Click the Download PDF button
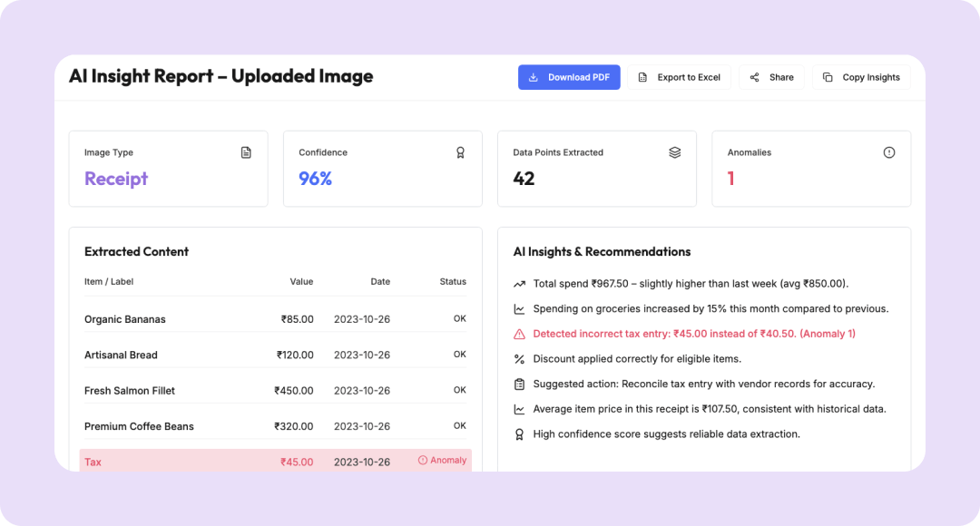980x526 pixels. click(x=569, y=77)
